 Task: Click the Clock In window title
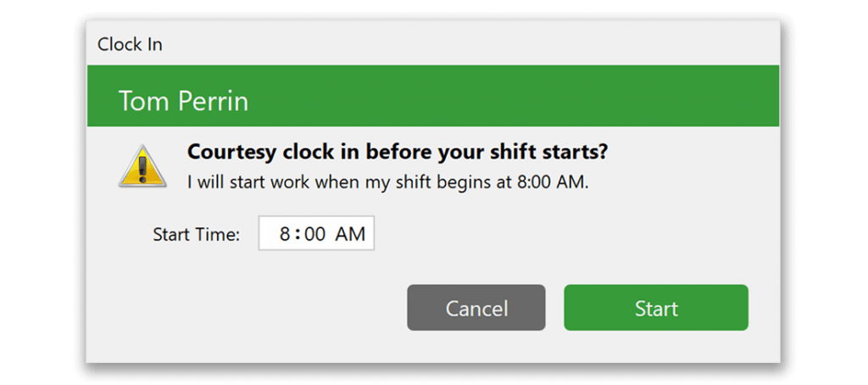[130, 44]
